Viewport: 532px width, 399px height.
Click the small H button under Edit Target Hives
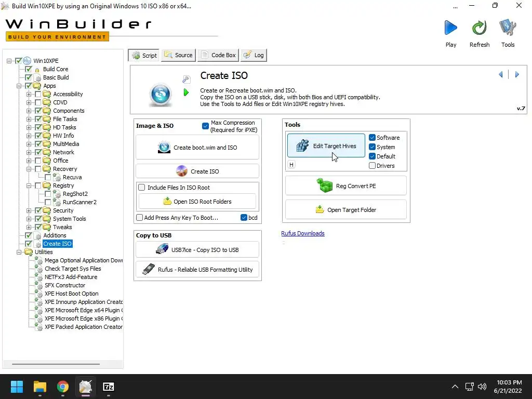[291, 165]
